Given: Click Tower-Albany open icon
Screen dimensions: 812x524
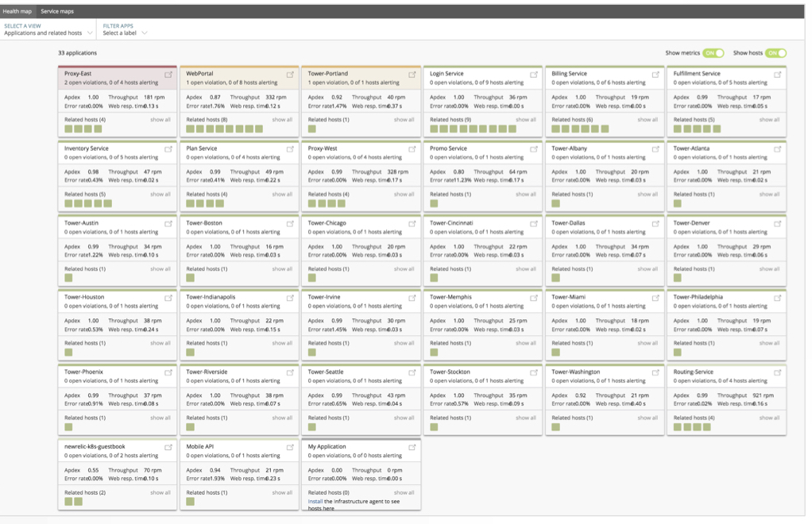Looking at the screenshot, I should (x=655, y=149).
